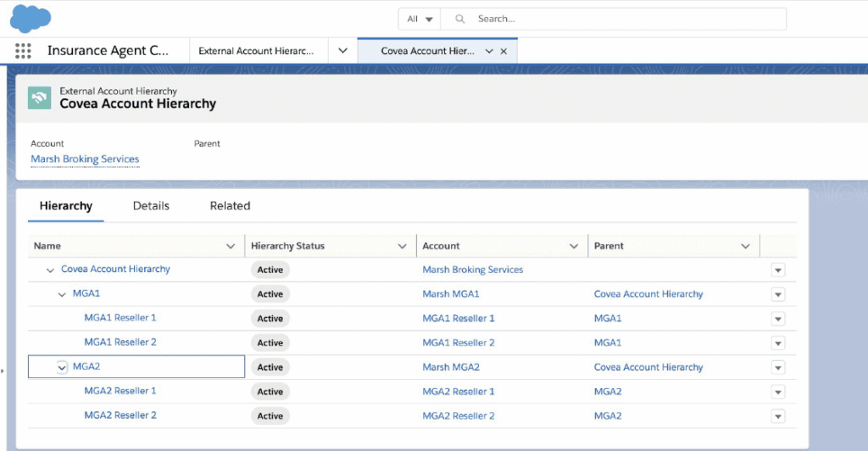Switch to the Hierarchy tab
This screenshot has height=451, width=868.
pyautogui.click(x=66, y=206)
